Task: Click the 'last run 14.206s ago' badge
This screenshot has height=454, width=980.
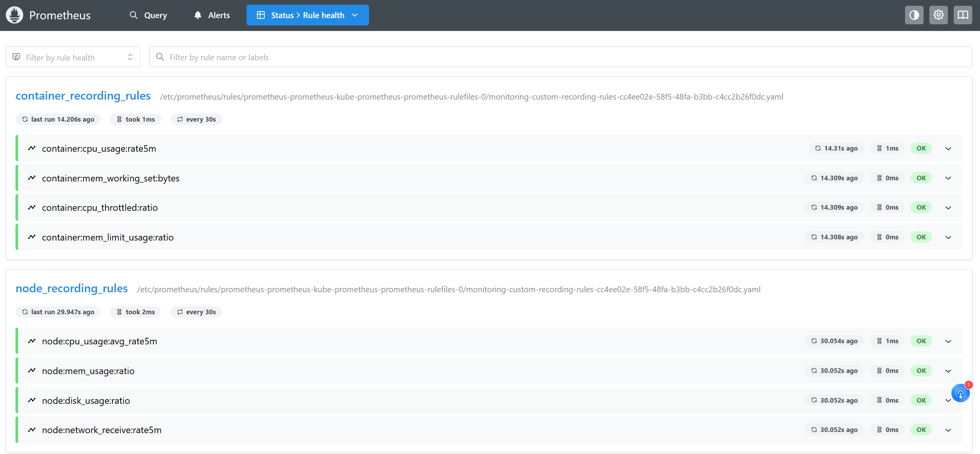Action: [58, 119]
